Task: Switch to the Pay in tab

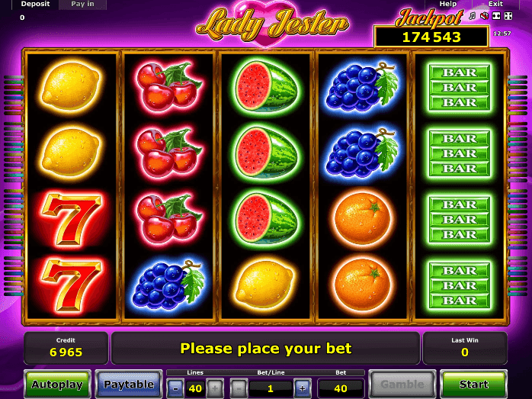Action: (x=82, y=5)
